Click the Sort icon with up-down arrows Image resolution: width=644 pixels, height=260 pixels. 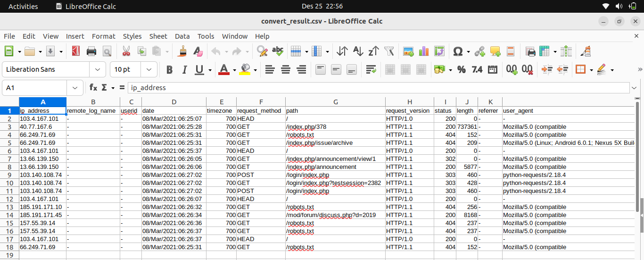[342, 51]
